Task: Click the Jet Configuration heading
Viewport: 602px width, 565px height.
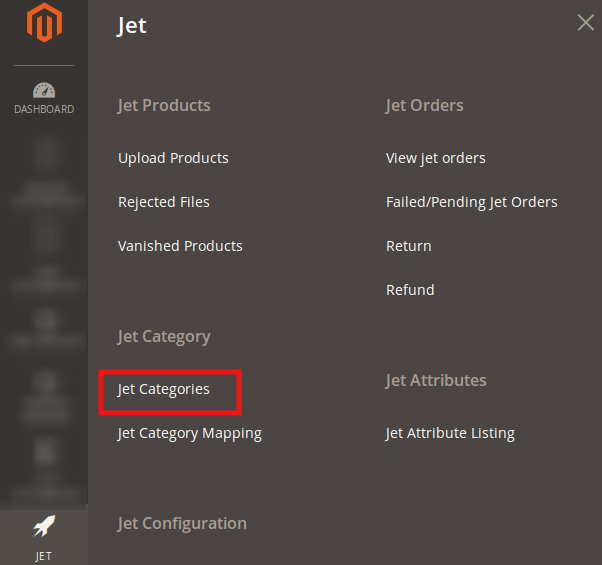Action: pyautogui.click(x=182, y=524)
